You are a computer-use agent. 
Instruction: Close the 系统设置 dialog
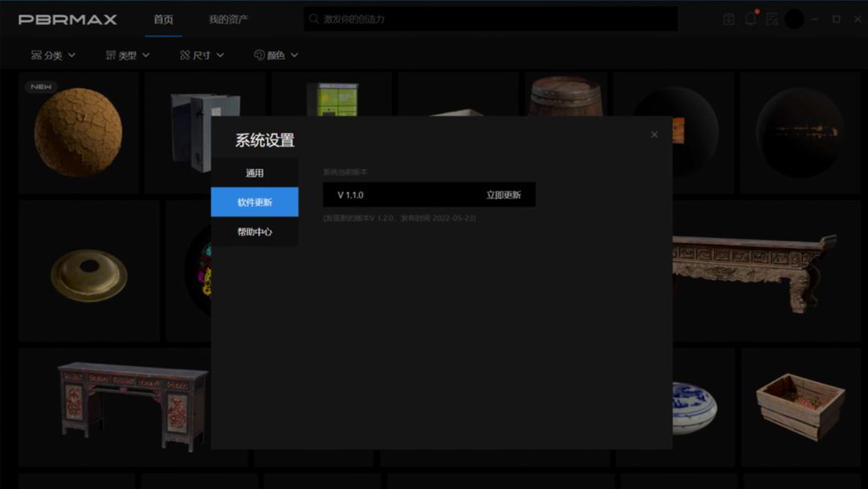(653, 134)
